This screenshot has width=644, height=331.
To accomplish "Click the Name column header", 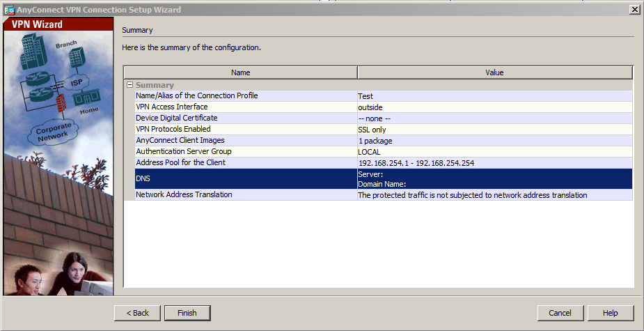I will pos(241,72).
